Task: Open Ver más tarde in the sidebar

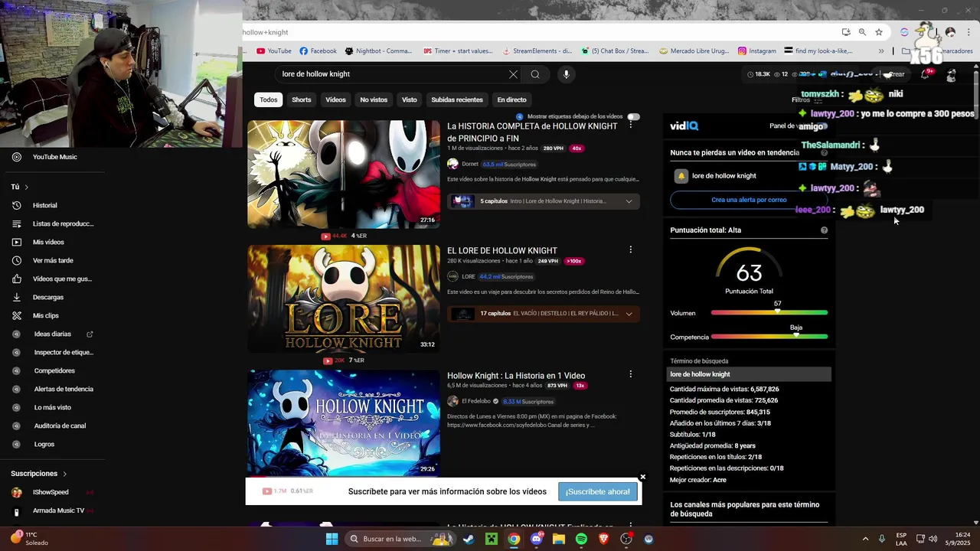Action: pyautogui.click(x=52, y=260)
